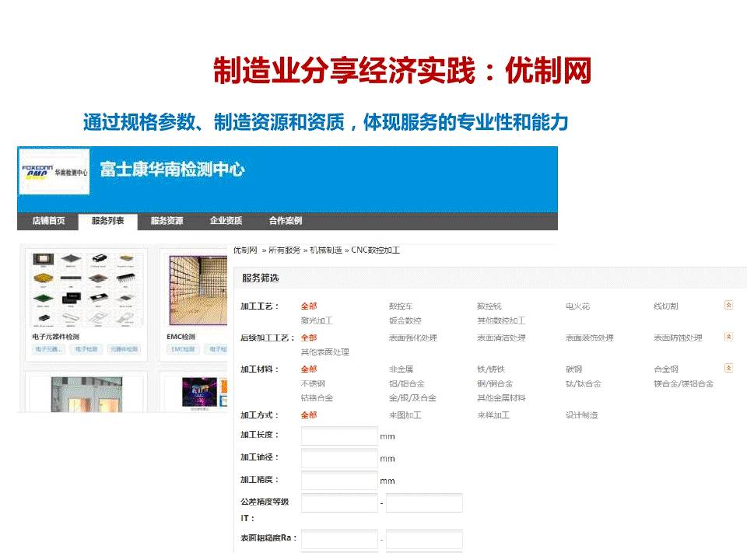Go to the 企业资质 tab

pos(226,221)
